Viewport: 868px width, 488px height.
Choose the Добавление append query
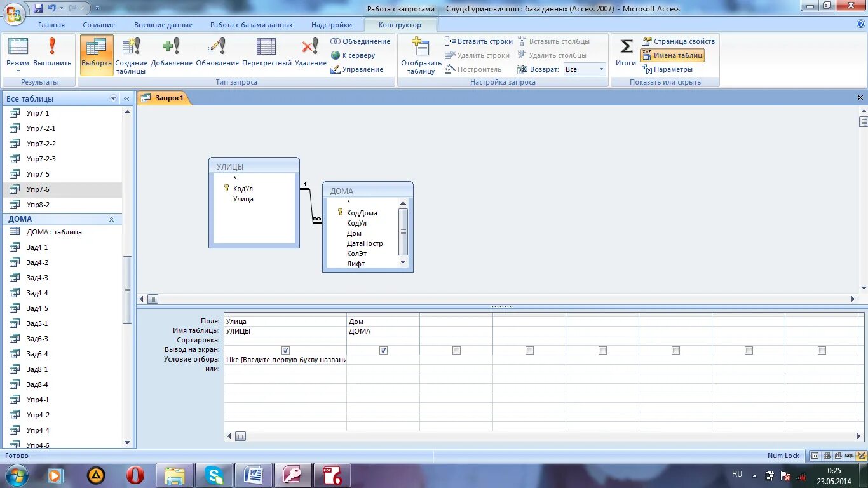172,52
